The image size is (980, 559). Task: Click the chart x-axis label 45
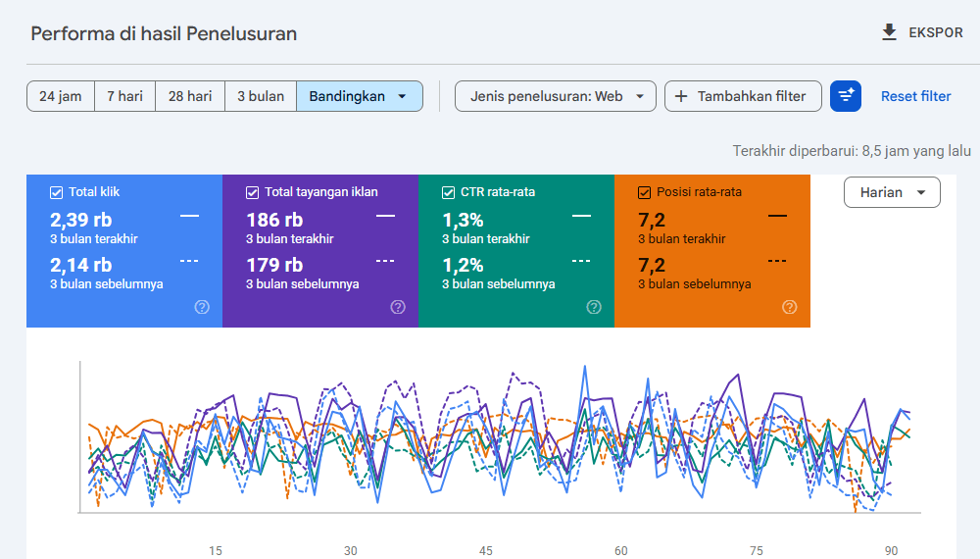tap(486, 551)
